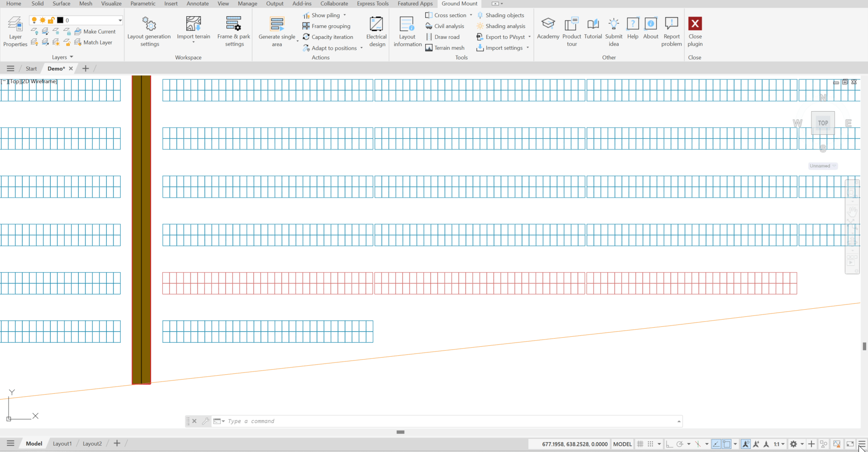
Task: Click the Import terrain icon
Action: pos(193,24)
